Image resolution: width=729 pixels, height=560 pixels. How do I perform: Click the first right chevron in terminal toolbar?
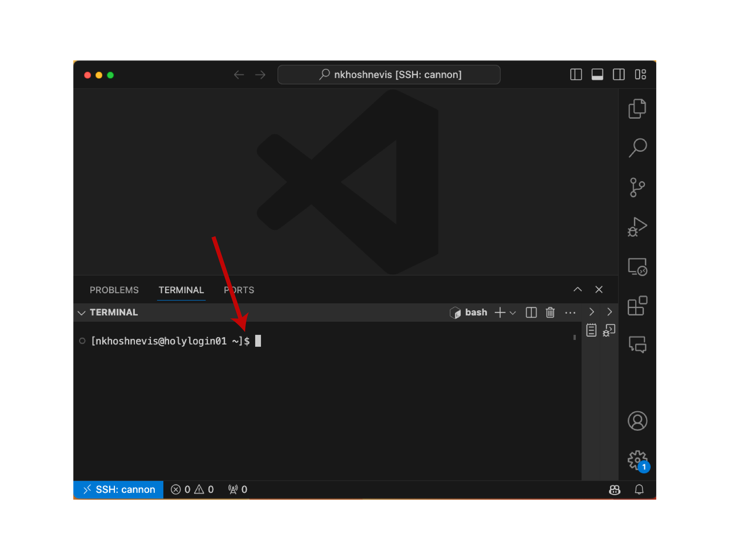(591, 312)
